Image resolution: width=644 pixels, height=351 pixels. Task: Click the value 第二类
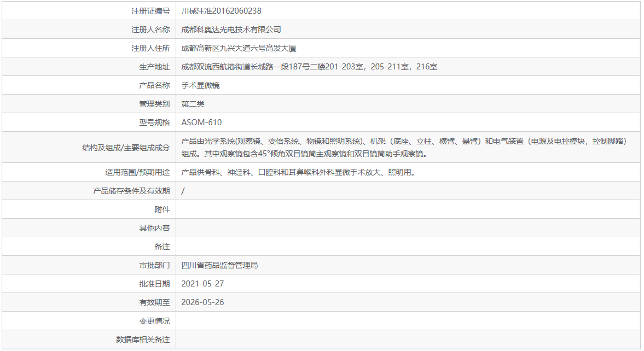point(193,104)
